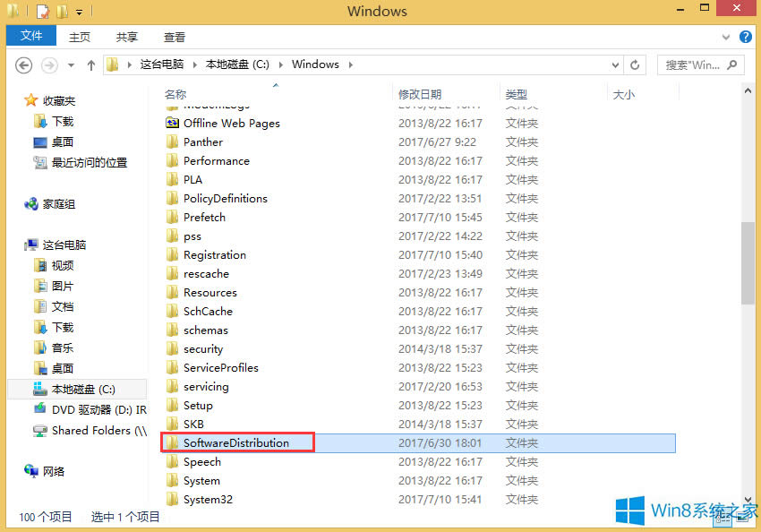
Task: Switch to the 查看 (View) ribbon tab
Action: pyautogui.click(x=174, y=37)
